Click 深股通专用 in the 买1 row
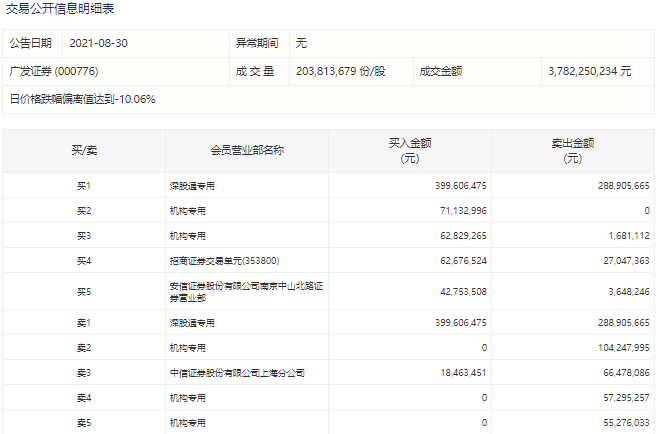The height and width of the screenshot is (434, 658). 192,186
